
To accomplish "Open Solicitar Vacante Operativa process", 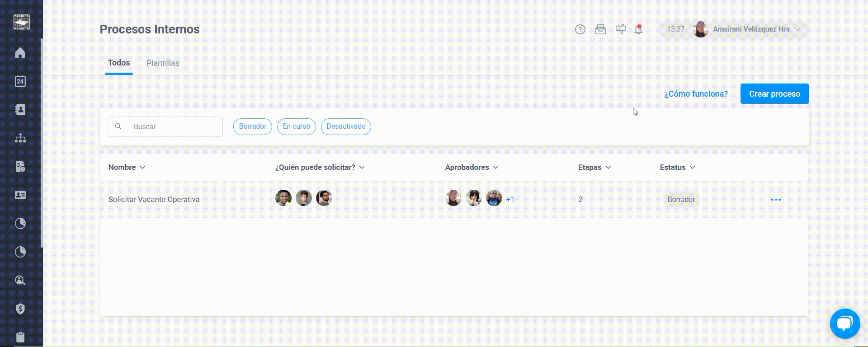I will click(x=154, y=199).
